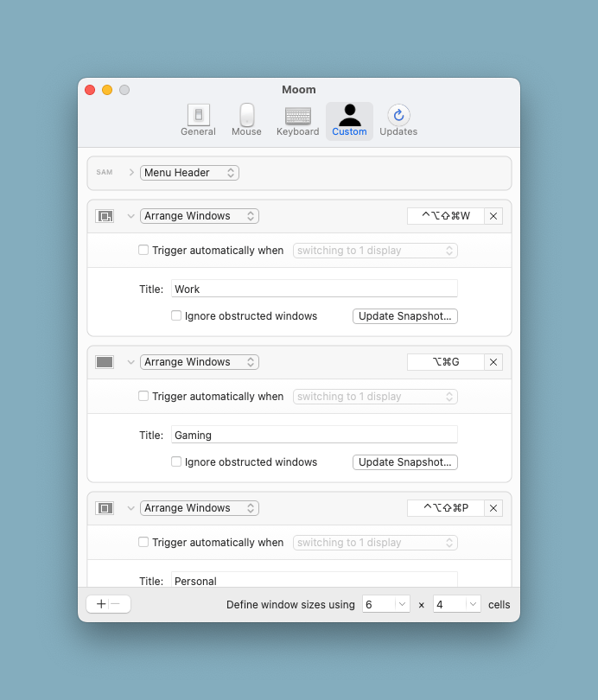The image size is (598, 700).
Task: Clear the Personal keyboard shortcut
Action: [493, 508]
